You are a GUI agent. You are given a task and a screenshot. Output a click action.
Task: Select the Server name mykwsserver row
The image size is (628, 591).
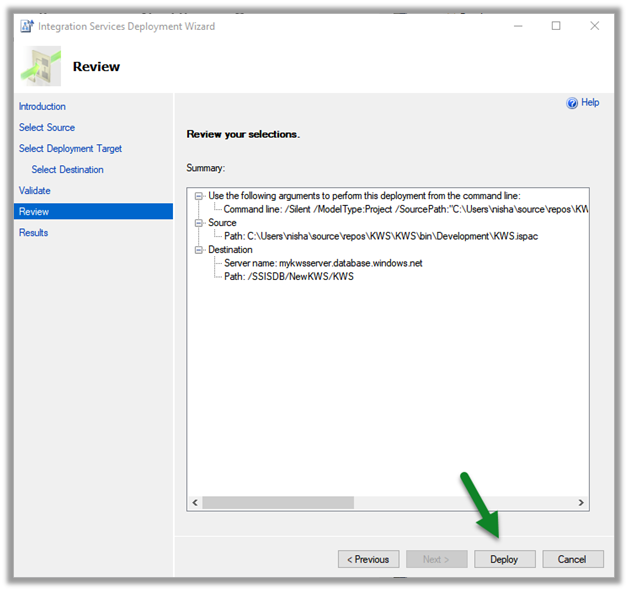[x=323, y=263]
